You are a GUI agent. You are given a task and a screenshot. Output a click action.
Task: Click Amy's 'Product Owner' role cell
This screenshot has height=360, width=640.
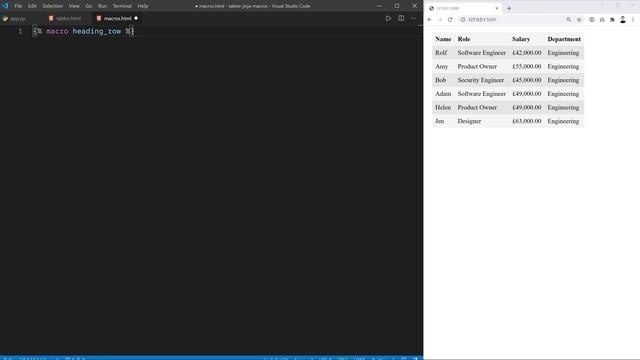(x=477, y=67)
